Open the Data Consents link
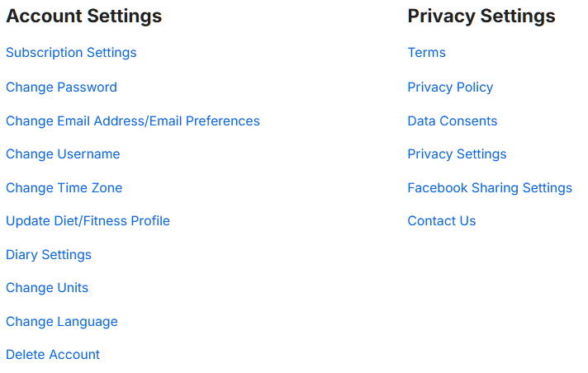The width and height of the screenshot is (588, 373). coord(452,121)
